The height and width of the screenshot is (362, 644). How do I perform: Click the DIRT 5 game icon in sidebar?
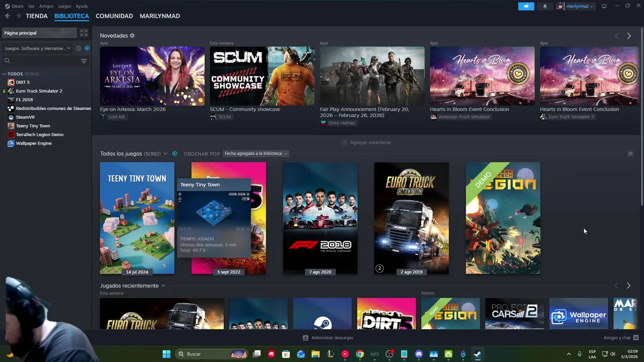[11, 82]
